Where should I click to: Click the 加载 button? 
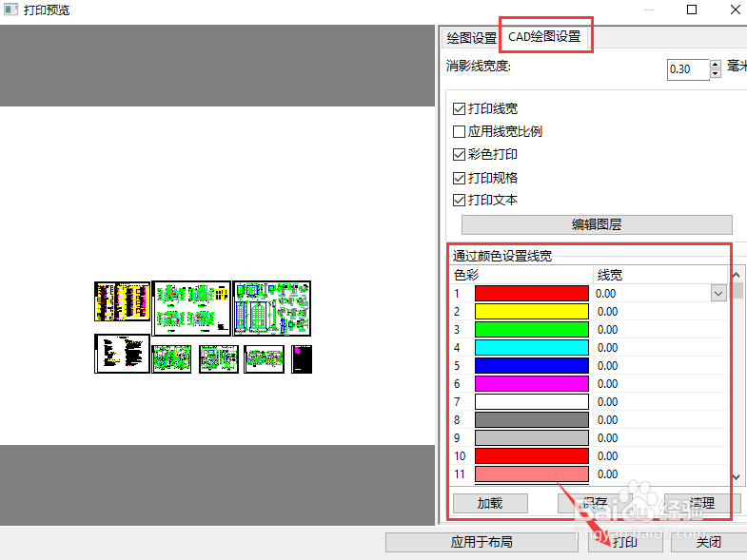click(490, 503)
